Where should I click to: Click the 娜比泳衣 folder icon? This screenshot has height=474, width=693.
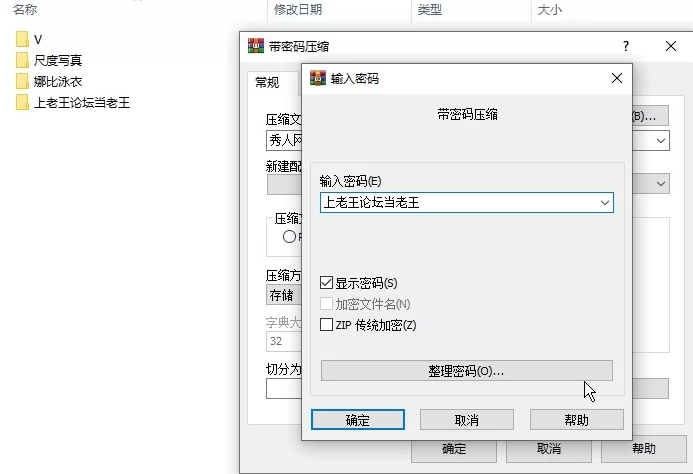tap(22, 81)
